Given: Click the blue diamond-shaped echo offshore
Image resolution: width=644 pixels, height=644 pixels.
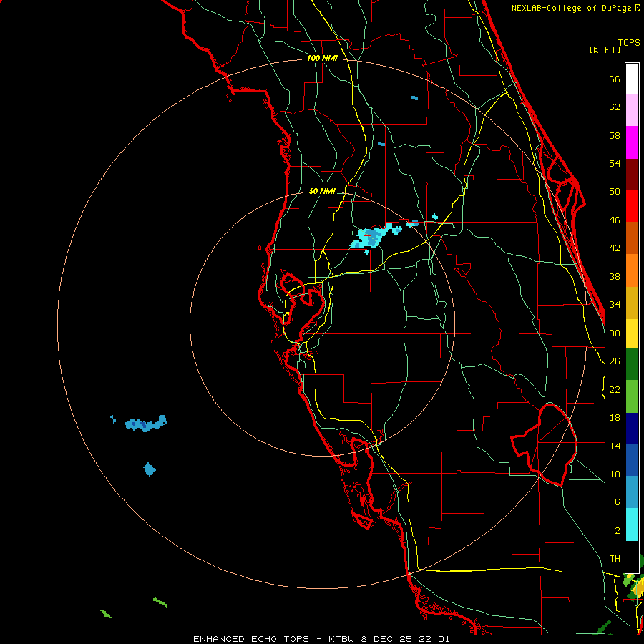Looking at the screenshot, I should [x=150, y=469].
